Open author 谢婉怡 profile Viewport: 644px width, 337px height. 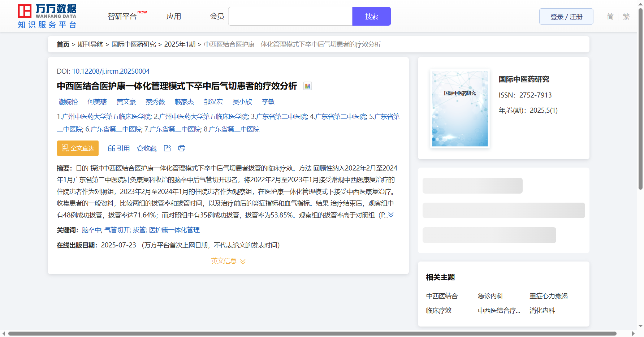(x=68, y=102)
